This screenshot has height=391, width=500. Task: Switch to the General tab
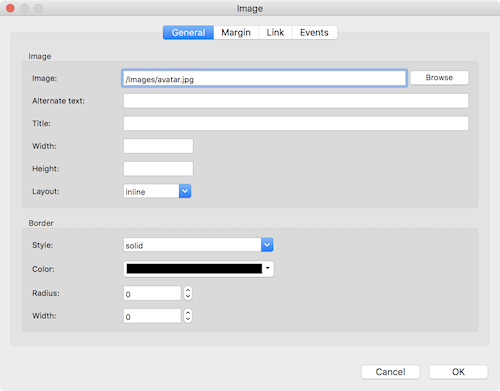tap(188, 33)
